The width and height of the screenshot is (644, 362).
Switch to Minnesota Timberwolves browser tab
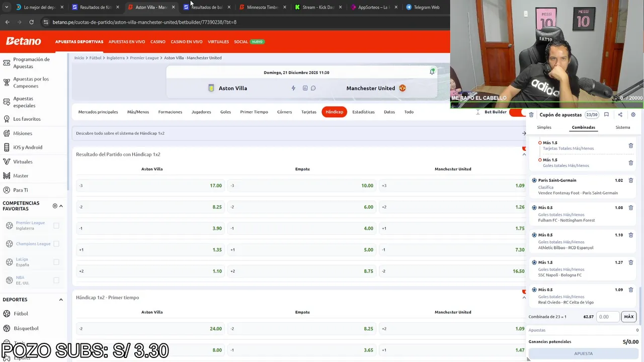pos(262,8)
